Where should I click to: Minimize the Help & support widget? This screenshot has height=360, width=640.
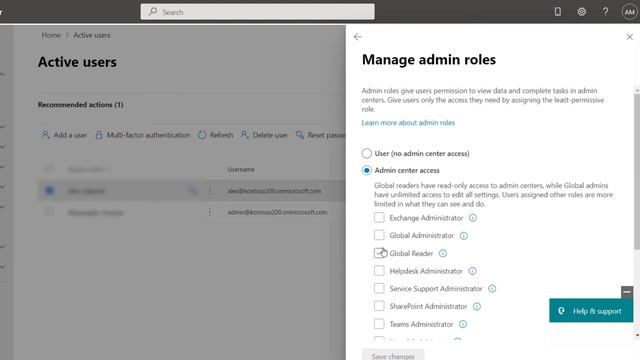click(x=627, y=292)
